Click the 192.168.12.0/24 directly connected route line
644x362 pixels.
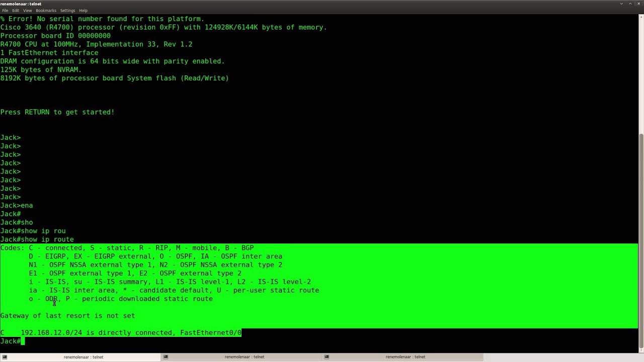point(121,333)
